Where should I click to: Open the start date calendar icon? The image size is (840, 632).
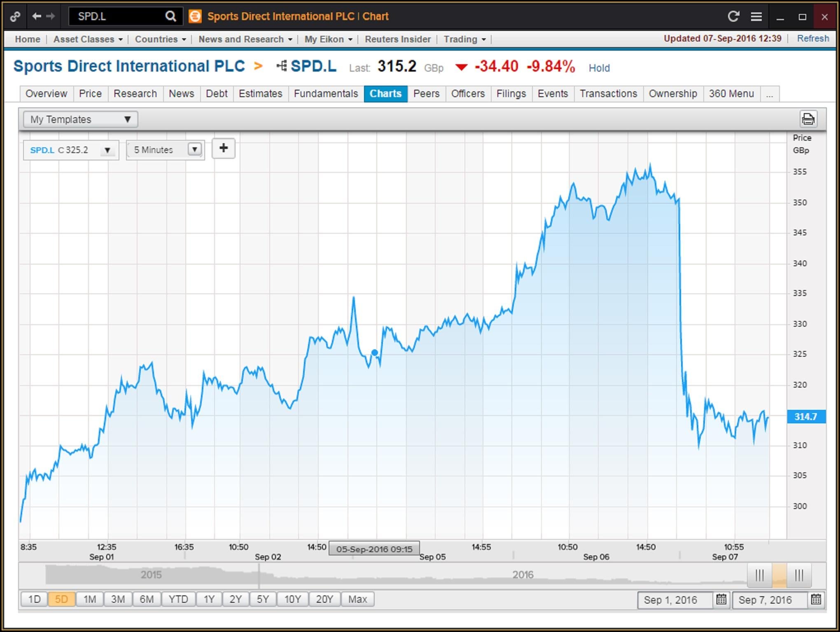pyautogui.click(x=721, y=599)
